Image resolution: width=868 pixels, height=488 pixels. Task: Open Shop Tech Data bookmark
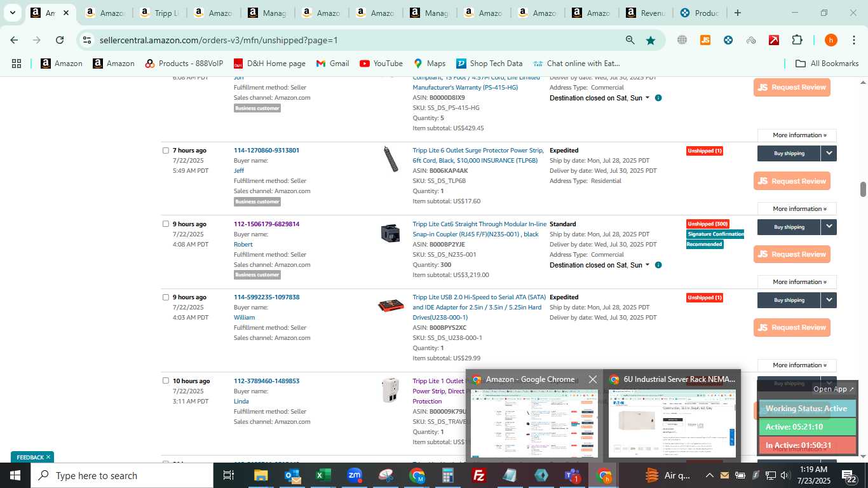tap(489, 64)
